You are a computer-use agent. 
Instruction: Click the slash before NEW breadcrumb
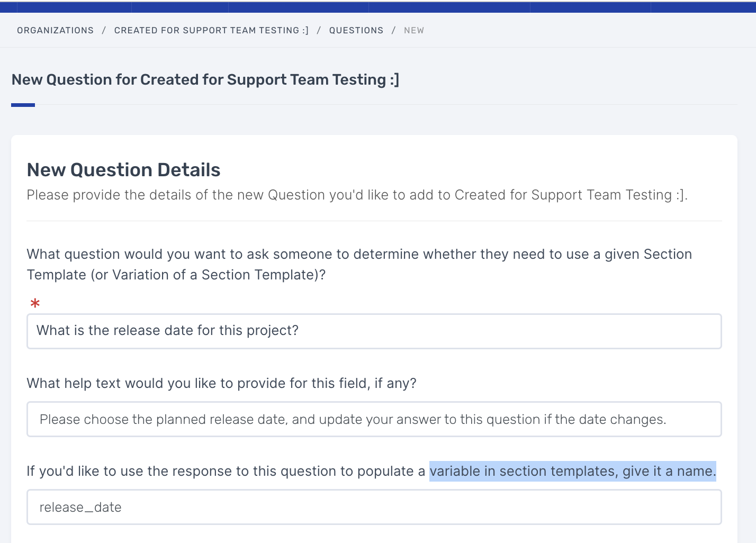(394, 30)
